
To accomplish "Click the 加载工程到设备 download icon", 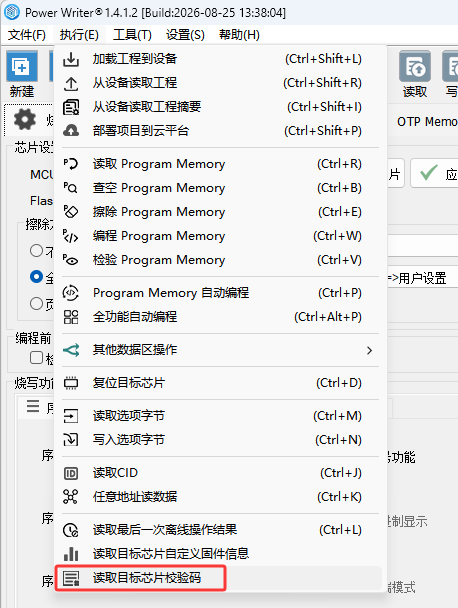I will click(x=71, y=59).
